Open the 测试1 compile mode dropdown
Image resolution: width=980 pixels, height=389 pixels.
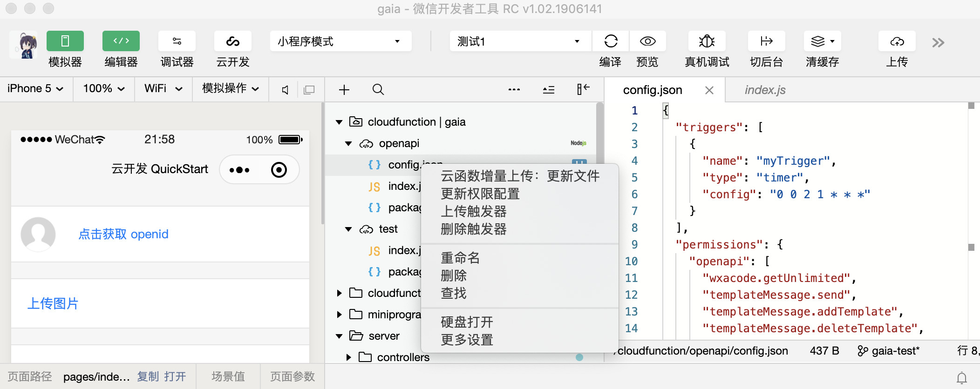click(x=520, y=41)
